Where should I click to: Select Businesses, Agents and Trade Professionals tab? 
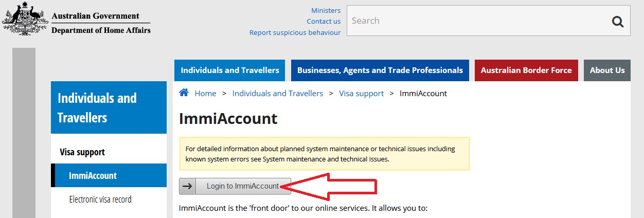(380, 70)
